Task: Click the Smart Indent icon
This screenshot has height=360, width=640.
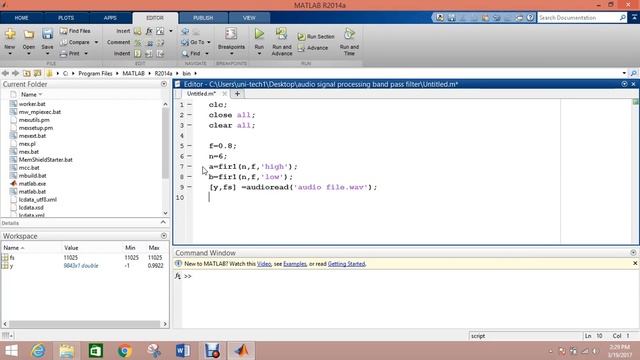Action: (x=138, y=53)
